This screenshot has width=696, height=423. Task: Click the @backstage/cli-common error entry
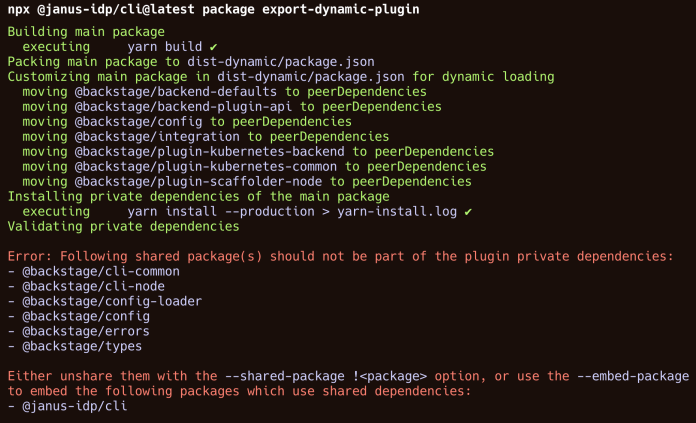pos(93,272)
